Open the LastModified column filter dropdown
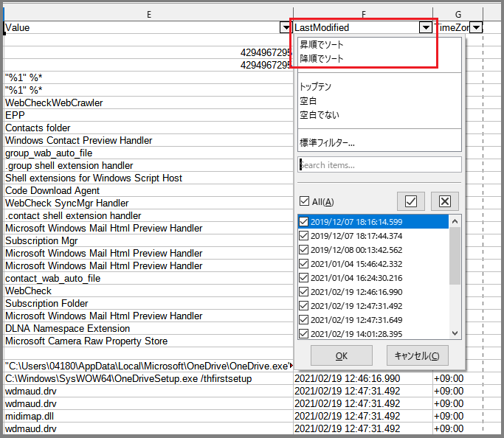 point(426,27)
